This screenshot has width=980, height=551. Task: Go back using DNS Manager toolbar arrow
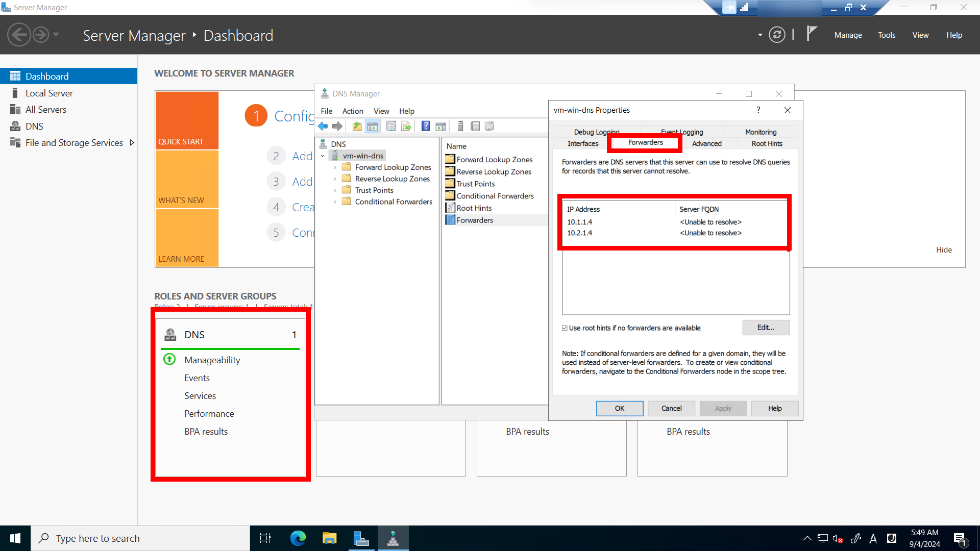coord(323,126)
